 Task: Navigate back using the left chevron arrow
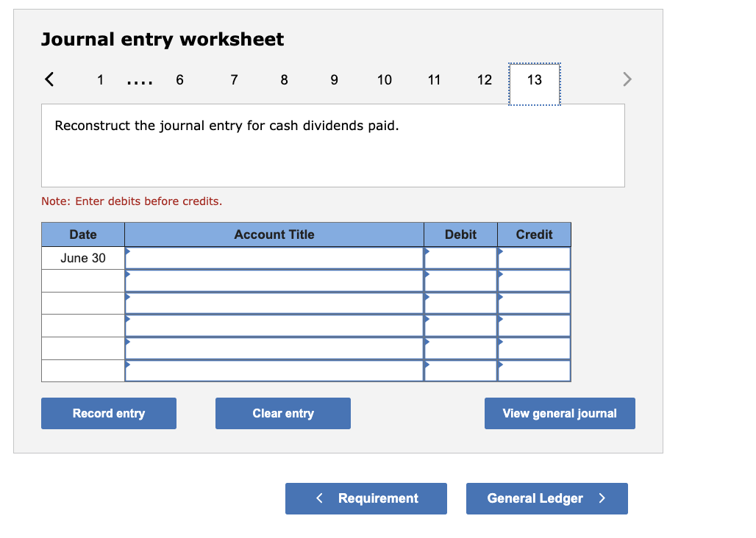(x=49, y=79)
